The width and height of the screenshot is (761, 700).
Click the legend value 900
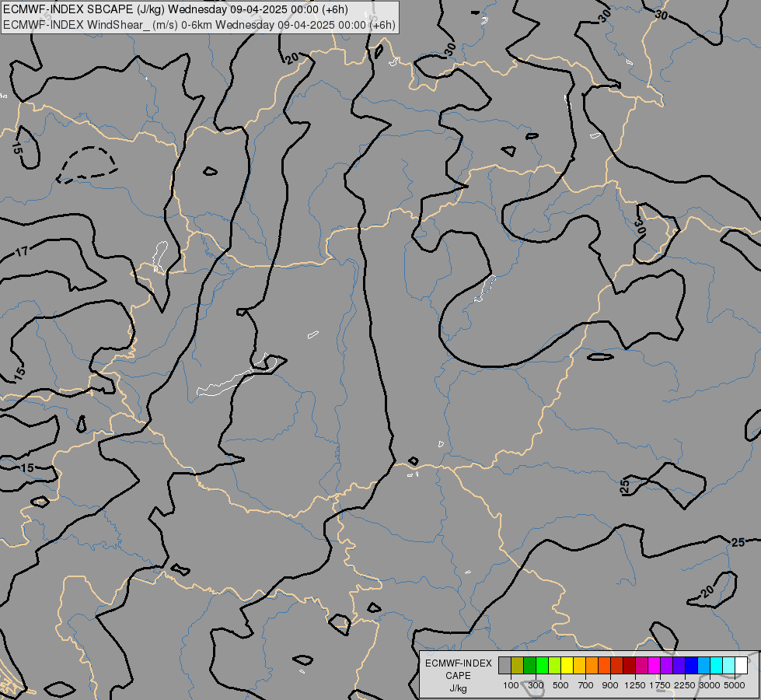click(x=610, y=685)
